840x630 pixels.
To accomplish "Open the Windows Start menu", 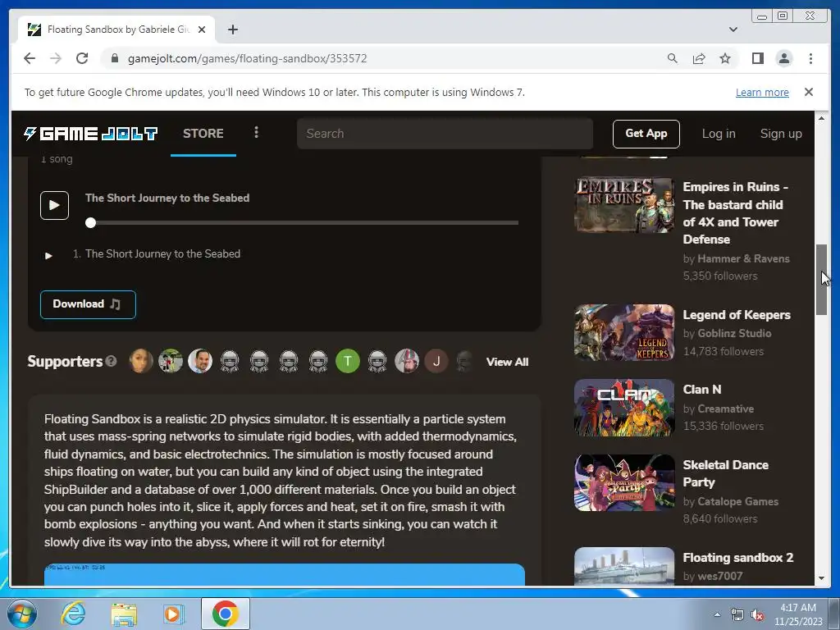I will tap(21, 614).
